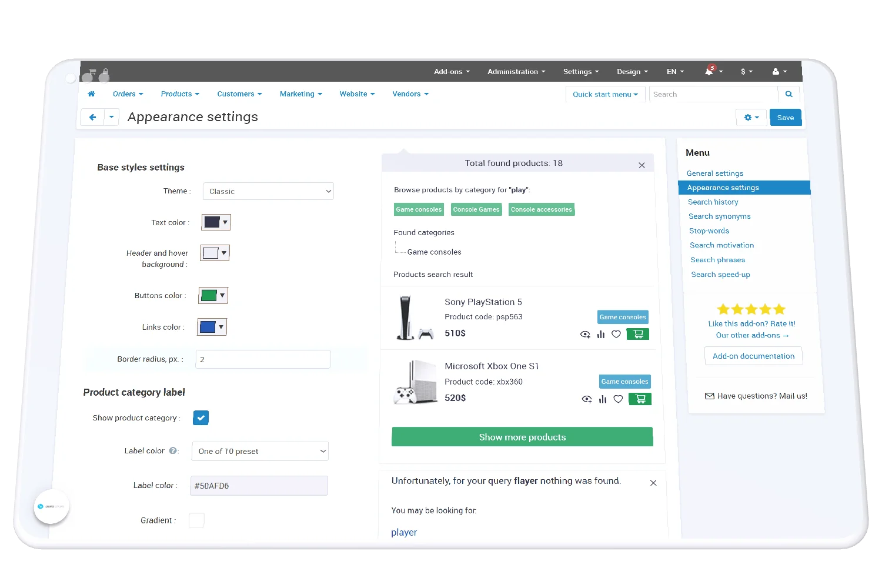Open the notifications bell icon
Viewport: 882px width, 588px height.
tap(710, 72)
